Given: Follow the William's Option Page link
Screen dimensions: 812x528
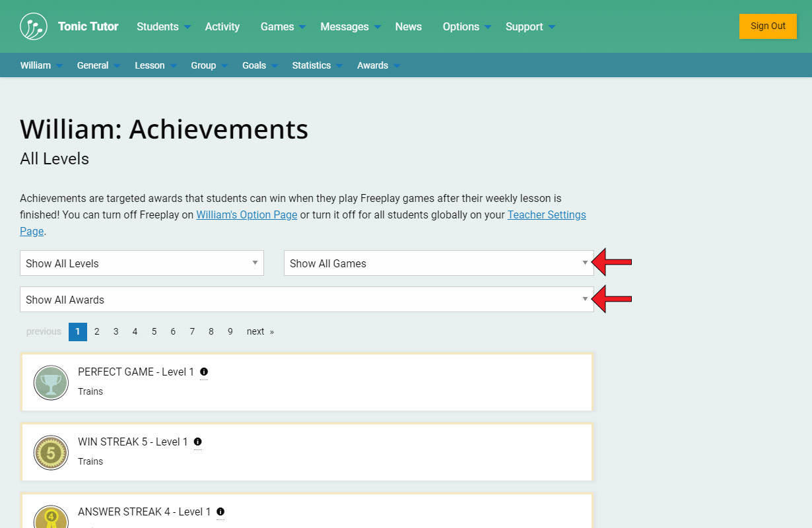Looking at the screenshot, I should (246, 214).
